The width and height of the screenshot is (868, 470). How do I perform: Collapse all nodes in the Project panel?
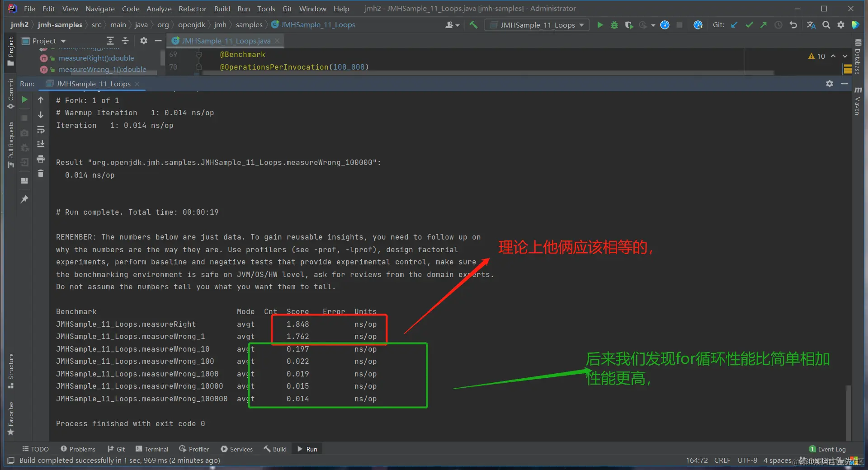click(x=125, y=41)
